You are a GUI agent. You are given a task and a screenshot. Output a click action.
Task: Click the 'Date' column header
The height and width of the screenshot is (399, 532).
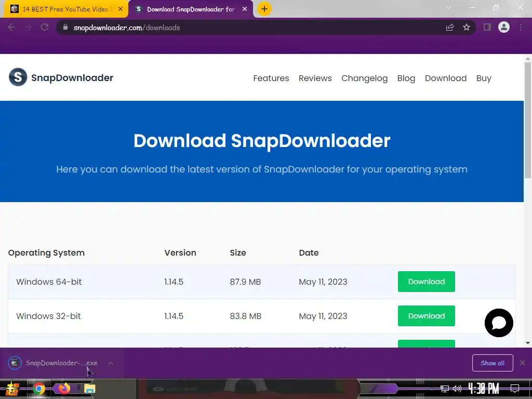tap(309, 253)
